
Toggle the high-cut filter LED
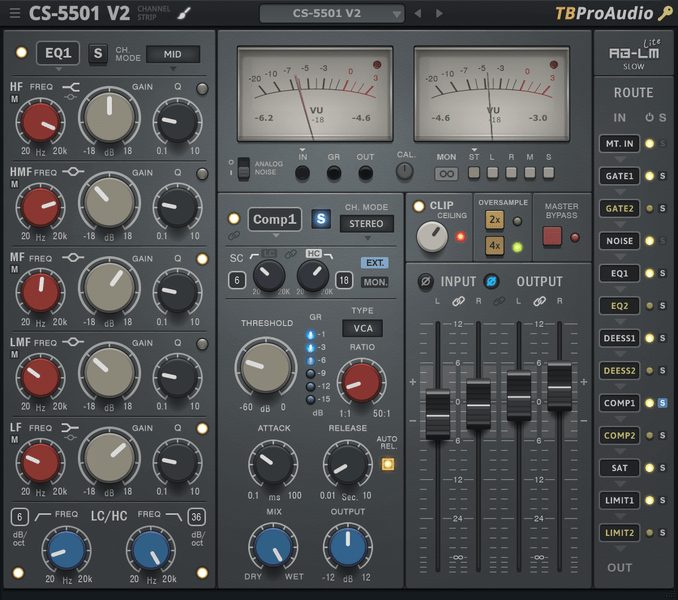point(202,573)
